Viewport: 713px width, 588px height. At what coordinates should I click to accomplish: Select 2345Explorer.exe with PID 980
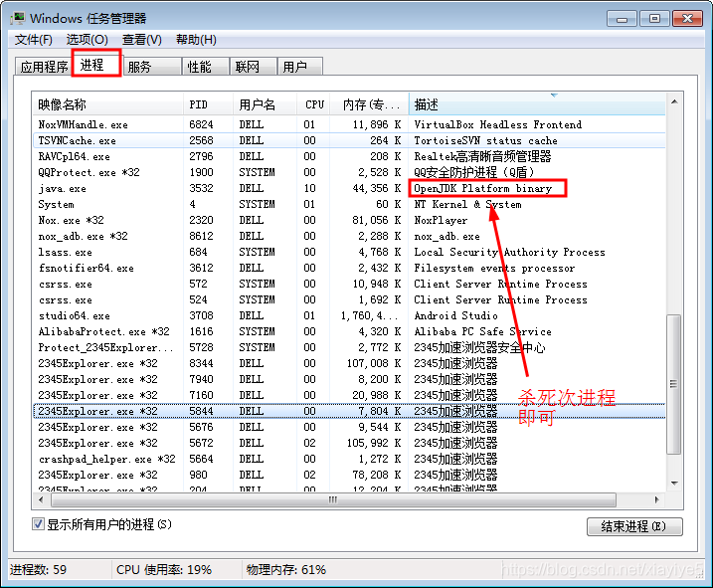349,476
